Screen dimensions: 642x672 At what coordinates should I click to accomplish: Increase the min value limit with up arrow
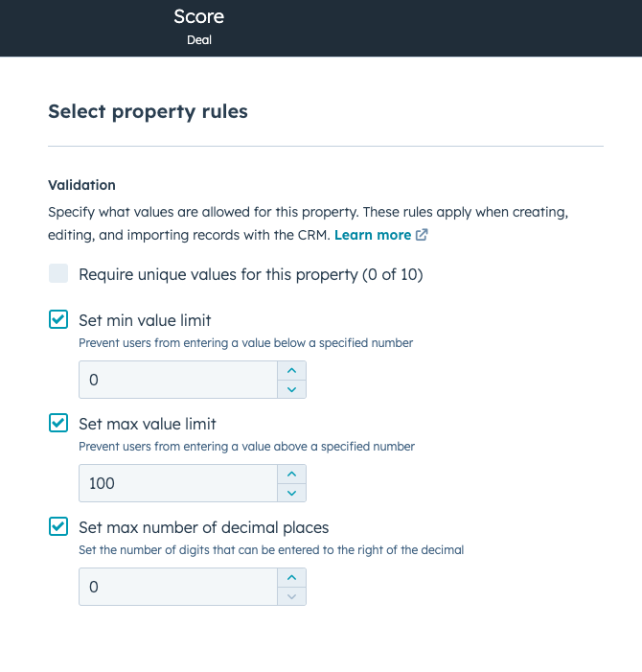291,371
